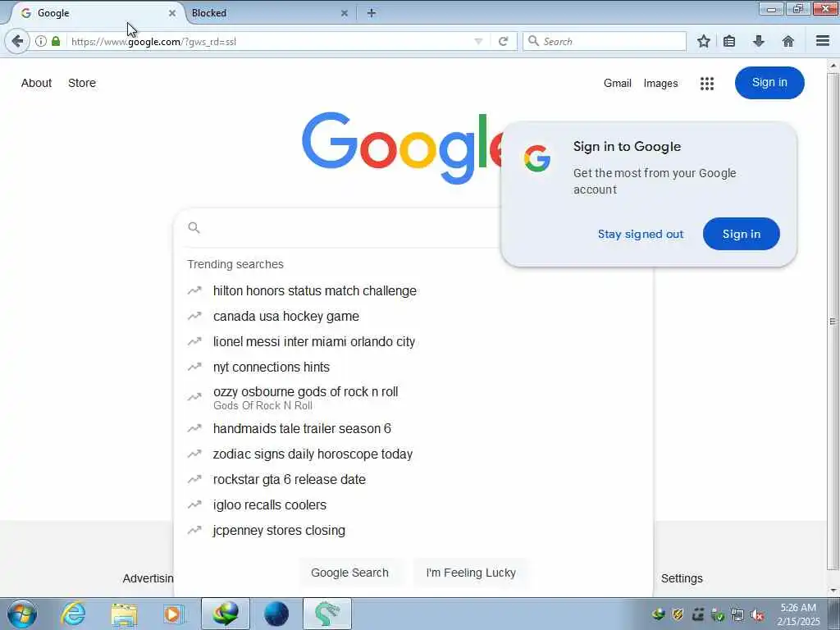The image size is (840, 630).
Task: Open the Windows Start button
Action: tap(22, 614)
